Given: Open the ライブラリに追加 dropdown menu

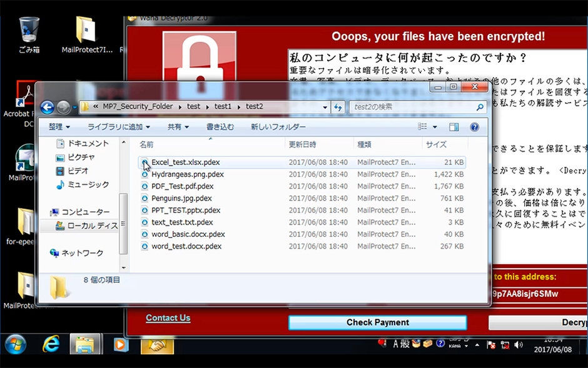Looking at the screenshot, I should tap(119, 127).
